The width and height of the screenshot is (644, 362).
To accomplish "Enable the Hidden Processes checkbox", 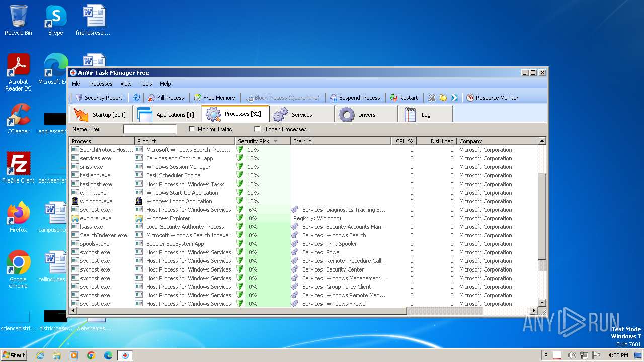I will (257, 129).
